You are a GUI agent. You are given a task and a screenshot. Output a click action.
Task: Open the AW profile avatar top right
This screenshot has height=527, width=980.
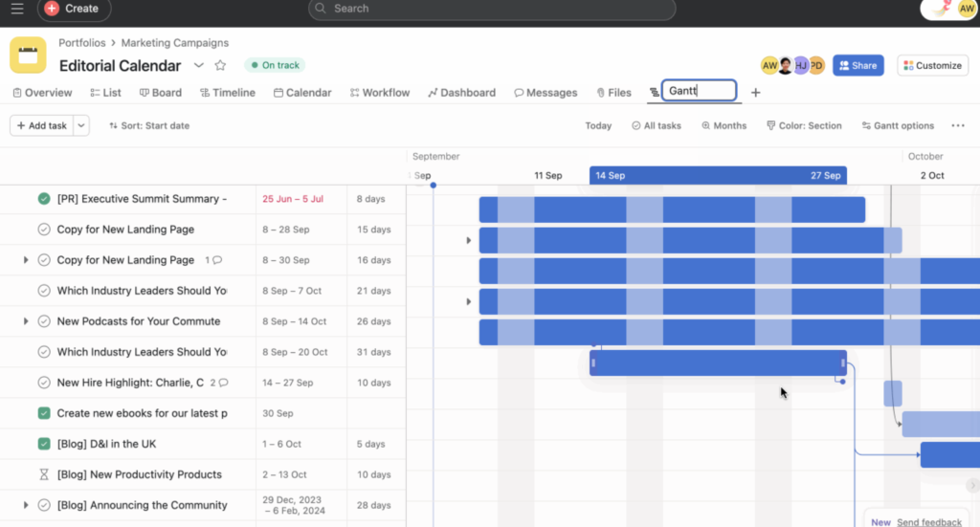click(x=967, y=9)
